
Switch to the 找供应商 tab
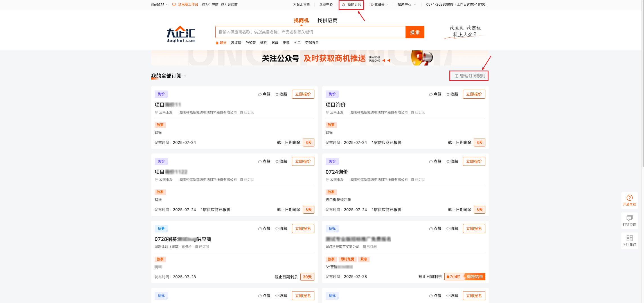click(328, 20)
